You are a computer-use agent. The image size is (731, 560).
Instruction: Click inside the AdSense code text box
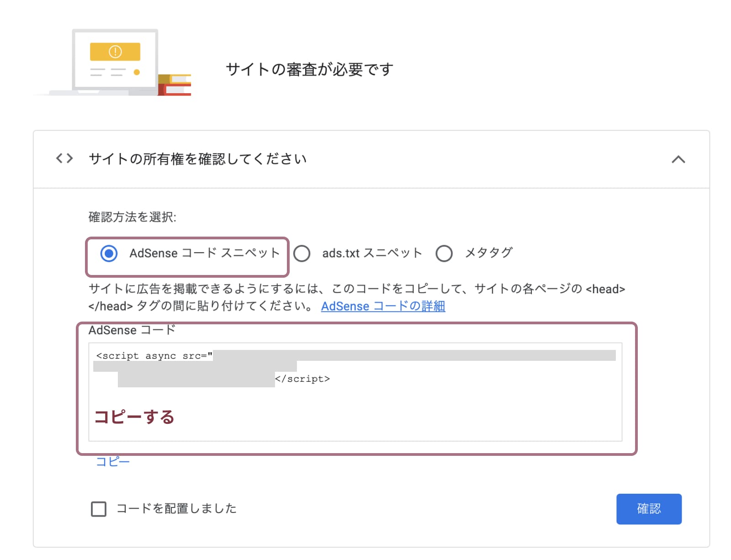pos(355,392)
